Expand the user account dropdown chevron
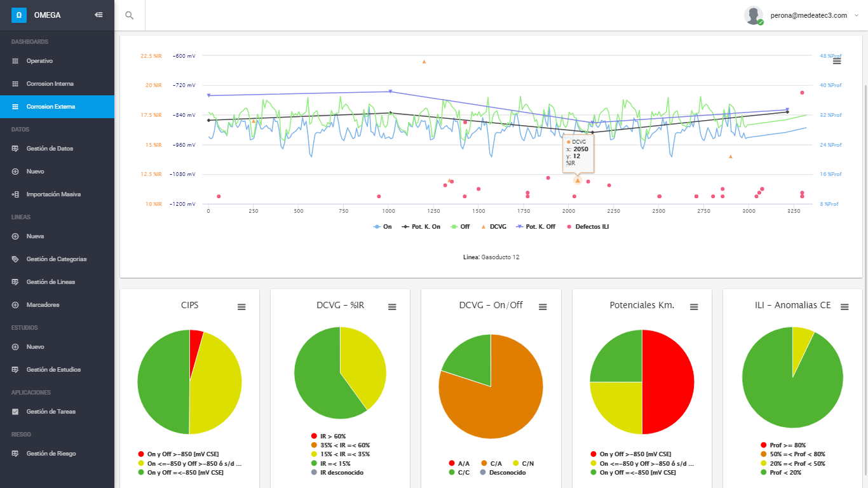868x488 pixels. pyautogui.click(x=857, y=15)
